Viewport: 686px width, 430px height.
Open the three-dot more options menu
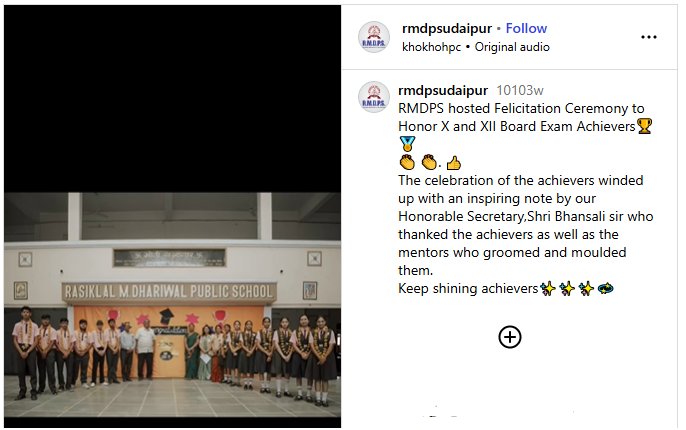(648, 37)
